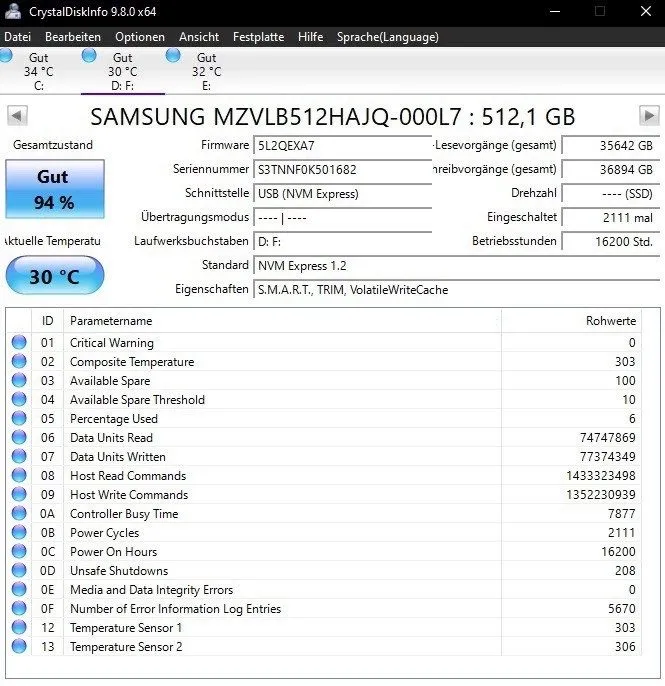Image resolution: width=665 pixels, height=686 pixels.
Task: Click the Eigenschaften field with S.M.A.R.T., TRIM
Action: pyautogui.click(x=456, y=290)
